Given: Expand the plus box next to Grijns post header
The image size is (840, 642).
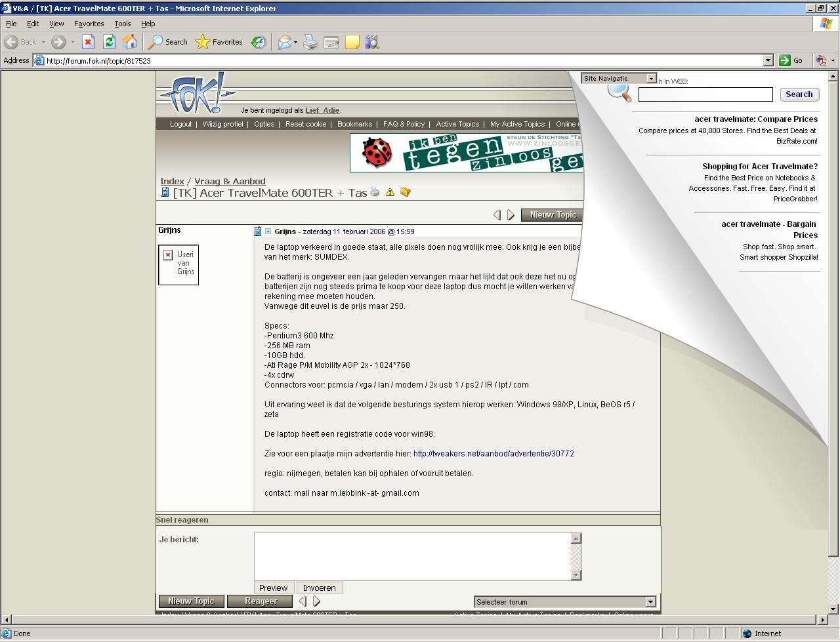Looking at the screenshot, I should click(268, 231).
